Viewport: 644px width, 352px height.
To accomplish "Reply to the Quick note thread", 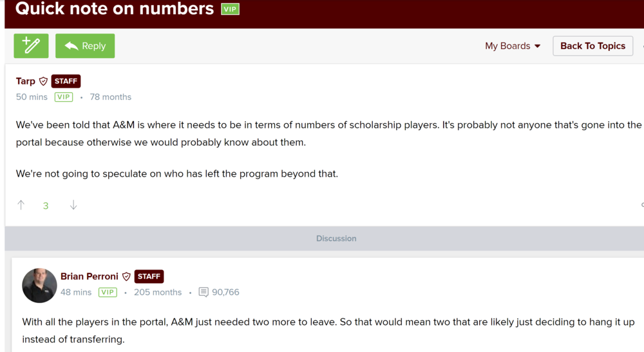I will tap(85, 46).
